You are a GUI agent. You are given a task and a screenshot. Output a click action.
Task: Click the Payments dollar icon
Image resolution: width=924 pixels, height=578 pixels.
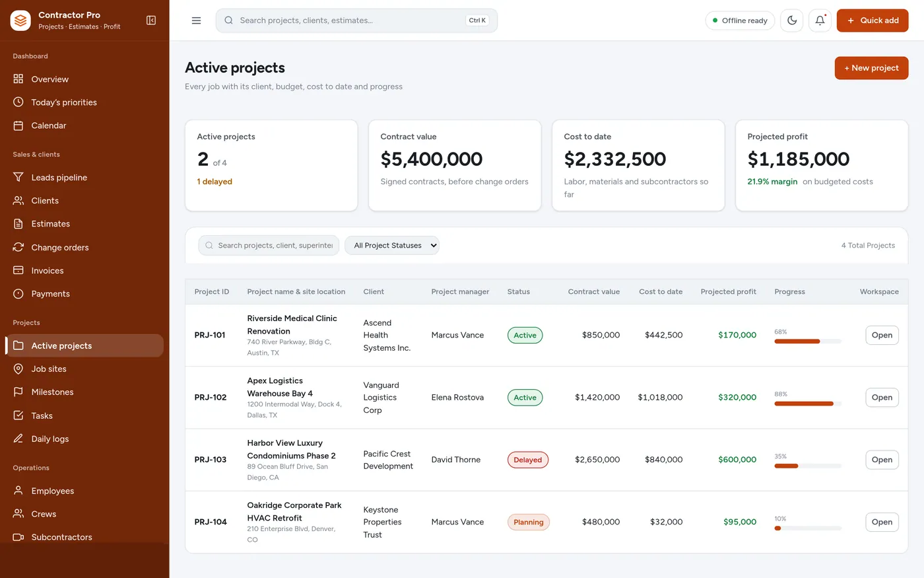pos(18,294)
